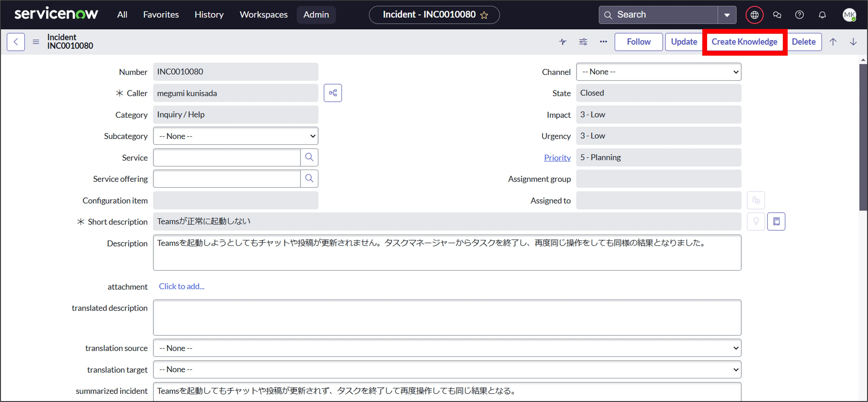This screenshot has height=402, width=868.
Task: Open the search scope dropdown arrow
Action: pyautogui.click(x=727, y=15)
